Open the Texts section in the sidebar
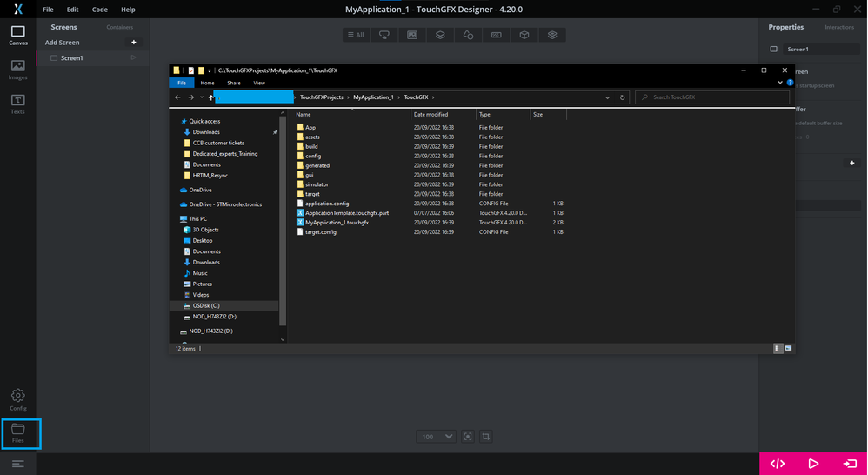Screen dimensions: 868x475 tap(17, 104)
